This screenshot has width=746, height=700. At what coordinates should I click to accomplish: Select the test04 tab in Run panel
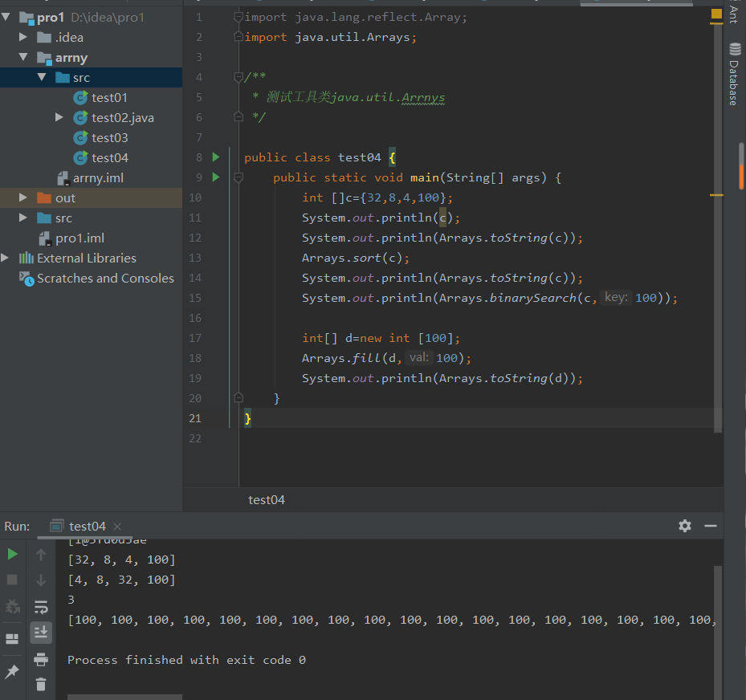pyautogui.click(x=87, y=527)
